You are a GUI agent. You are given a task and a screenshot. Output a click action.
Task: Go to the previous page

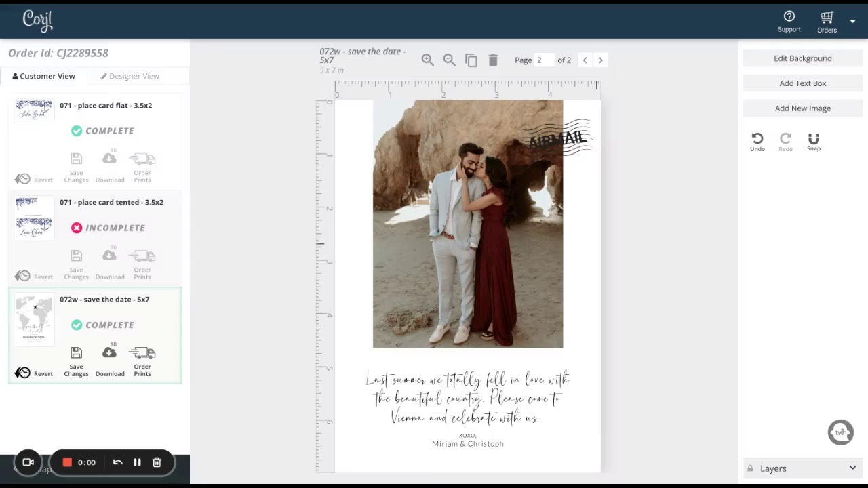(x=585, y=60)
